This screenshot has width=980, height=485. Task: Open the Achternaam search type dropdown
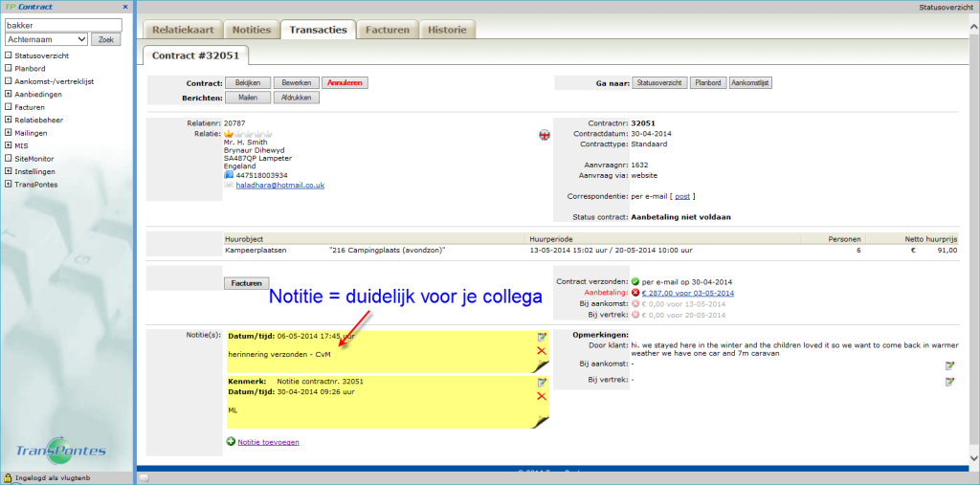(x=46, y=39)
